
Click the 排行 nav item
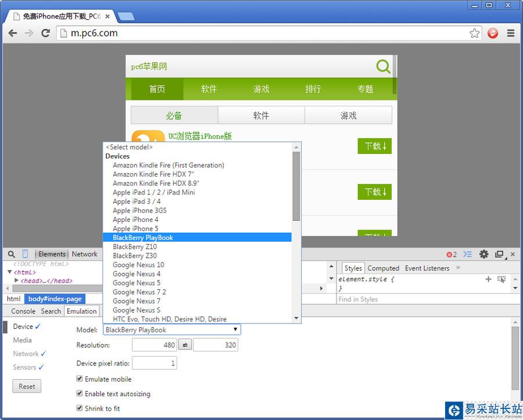pyautogui.click(x=313, y=89)
